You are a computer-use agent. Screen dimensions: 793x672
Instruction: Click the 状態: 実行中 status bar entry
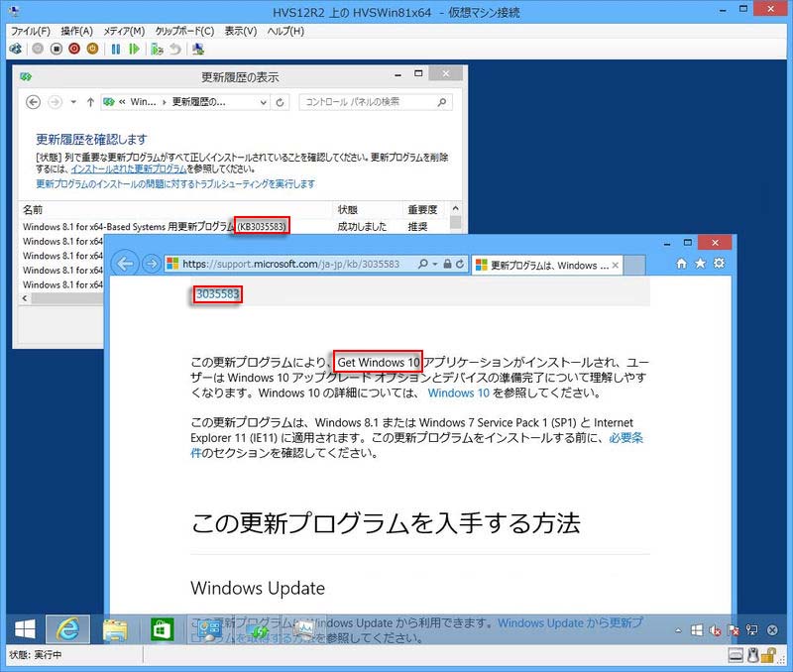click(x=36, y=655)
